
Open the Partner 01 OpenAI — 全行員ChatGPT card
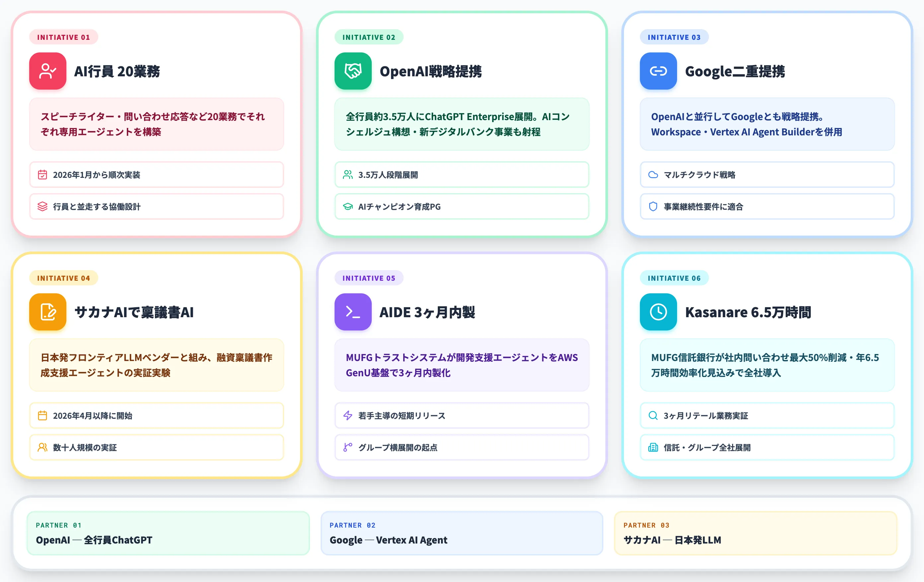click(x=168, y=533)
